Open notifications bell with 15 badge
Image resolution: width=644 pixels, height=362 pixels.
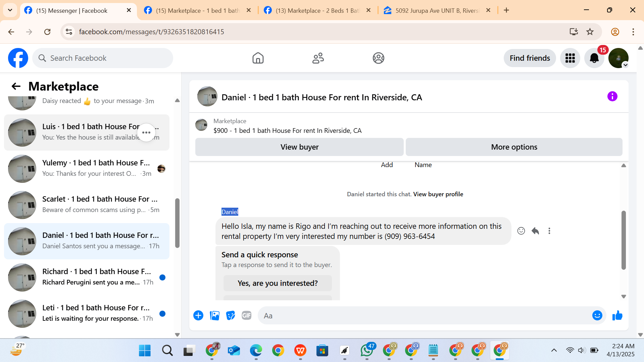594,58
